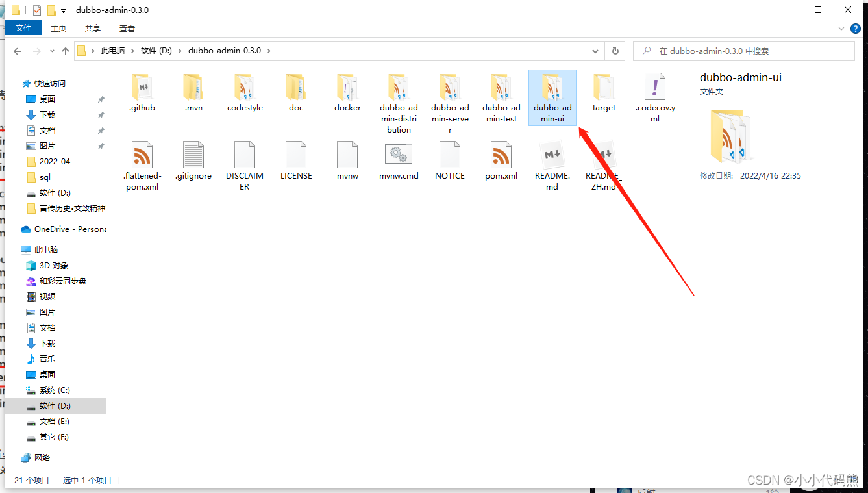Click the search box for dubbo-admin-0.3.0

point(744,51)
